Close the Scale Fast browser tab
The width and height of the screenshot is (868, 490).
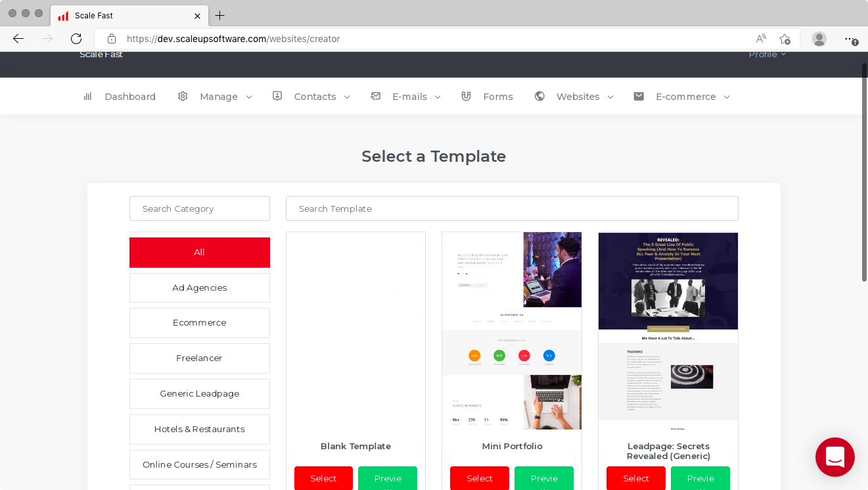click(197, 16)
